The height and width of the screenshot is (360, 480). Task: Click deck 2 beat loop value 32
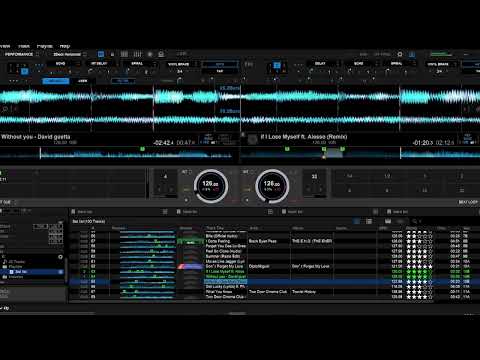click(314, 177)
